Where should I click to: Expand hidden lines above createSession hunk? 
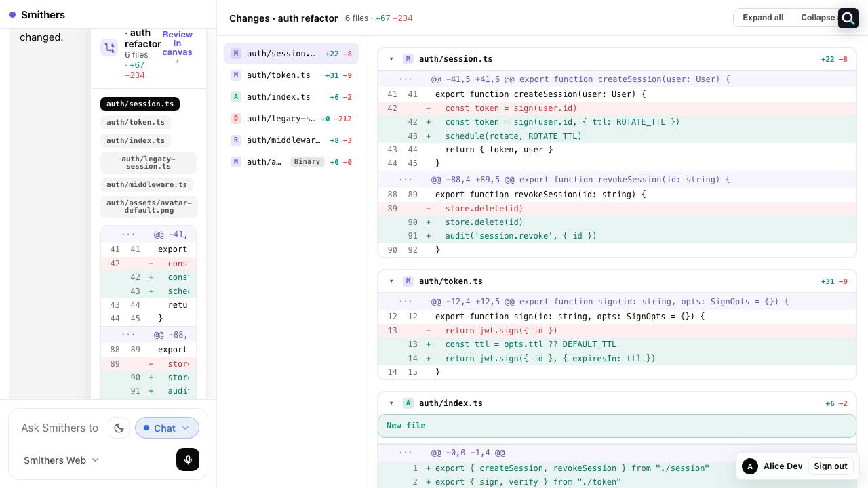click(x=406, y=79)
